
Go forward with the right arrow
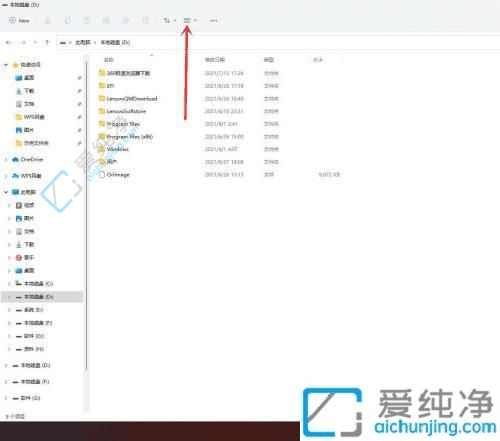pyautogui.click(x=23, y=42)
